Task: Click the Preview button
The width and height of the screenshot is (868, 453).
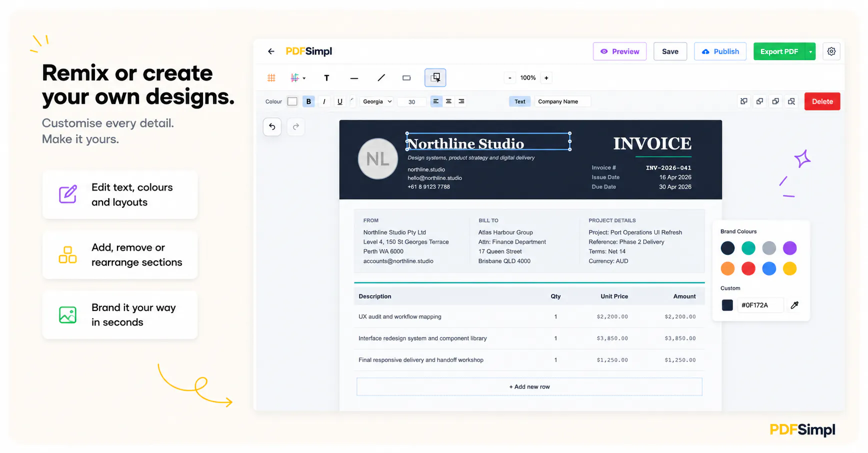Action: [620, 51]
